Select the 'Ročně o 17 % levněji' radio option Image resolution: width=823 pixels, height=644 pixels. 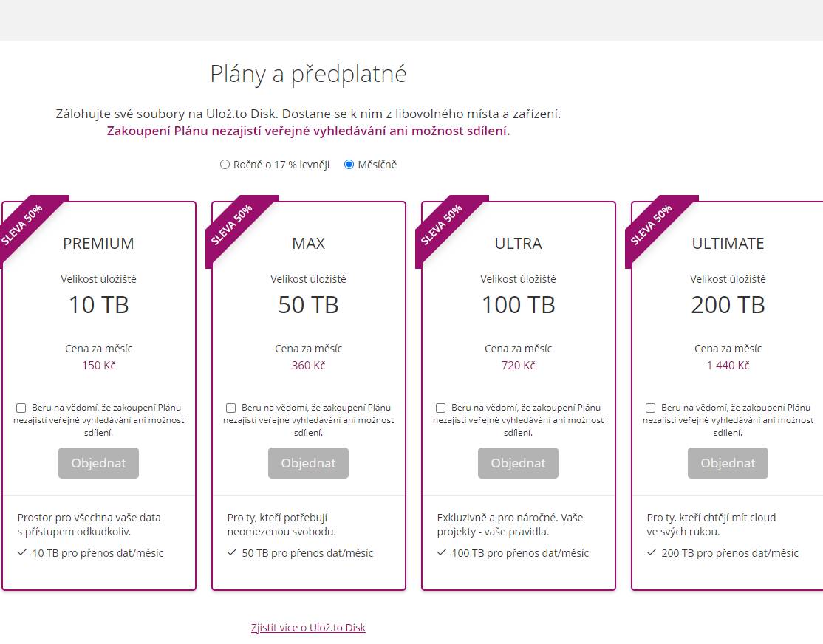[x=225, y=165]
